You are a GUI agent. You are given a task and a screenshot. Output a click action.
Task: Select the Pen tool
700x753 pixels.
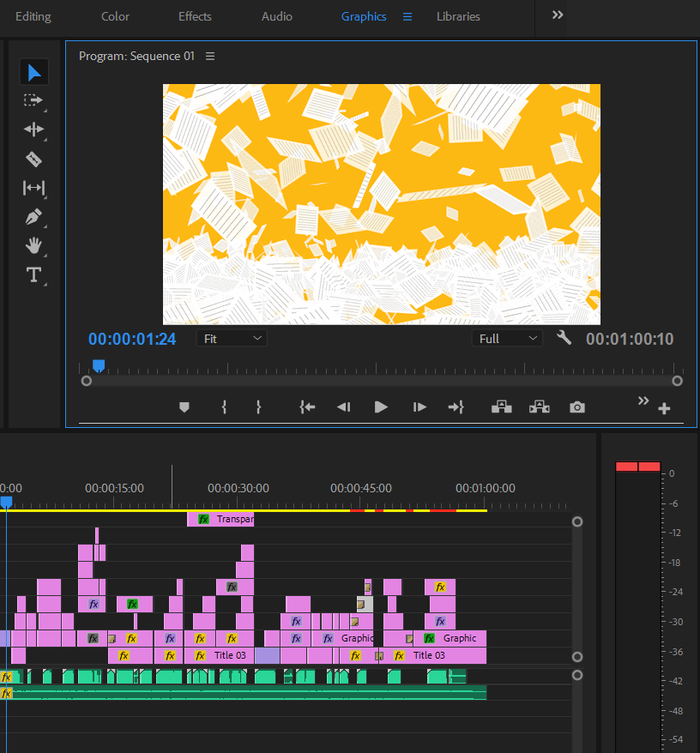point(33,217)
